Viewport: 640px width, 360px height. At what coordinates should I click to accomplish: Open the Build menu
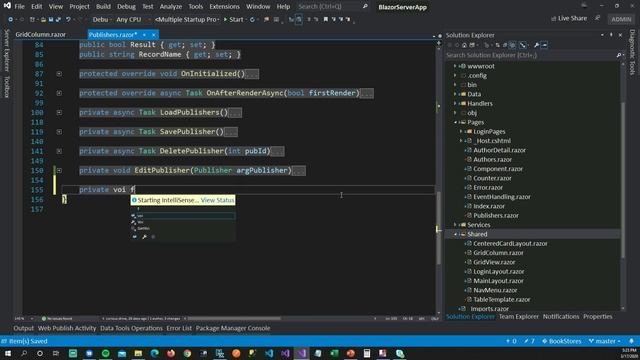(103, 7)
